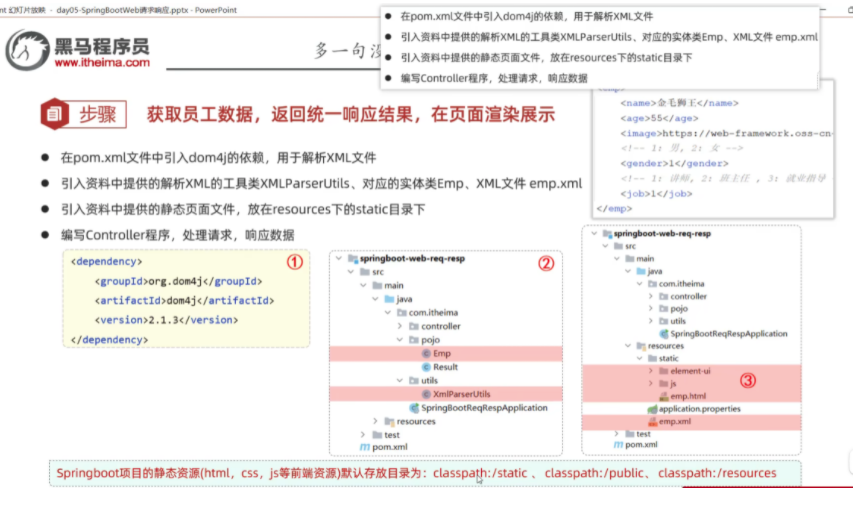Collapse springboot-web-req-resp root in middle tree
This screenshot has width=860, height=507.
click(339, 258)
